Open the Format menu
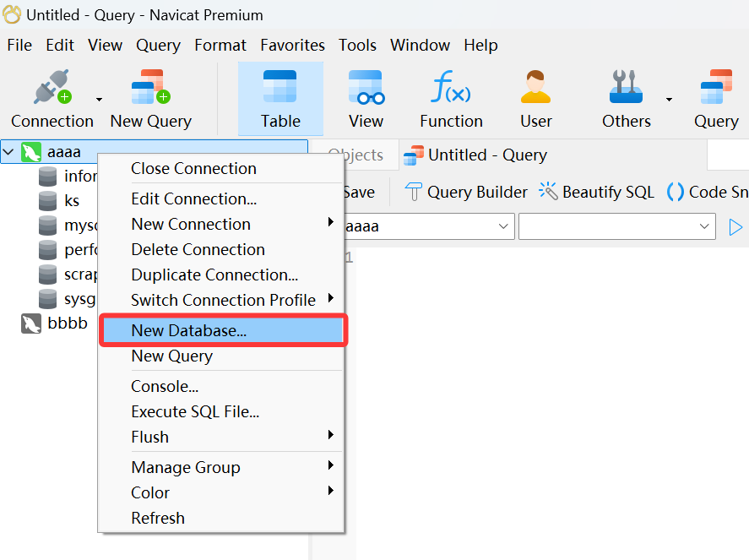 click(220, 45)
